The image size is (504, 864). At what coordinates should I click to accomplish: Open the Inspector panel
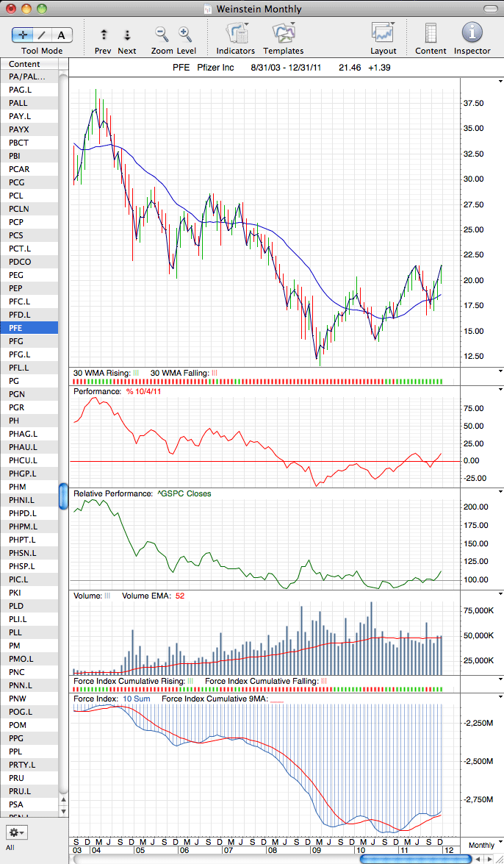tap(472, 33)
